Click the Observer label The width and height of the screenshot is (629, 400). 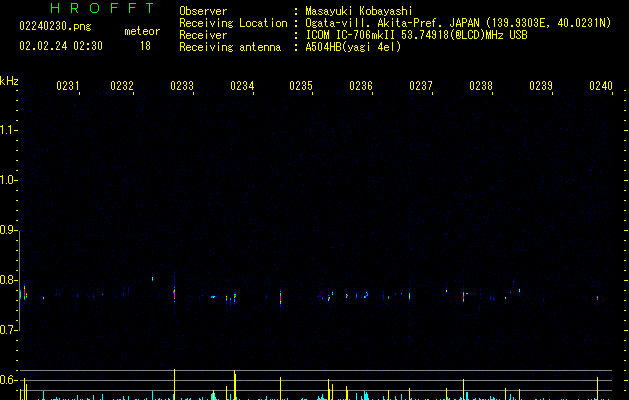pos(203,11)
